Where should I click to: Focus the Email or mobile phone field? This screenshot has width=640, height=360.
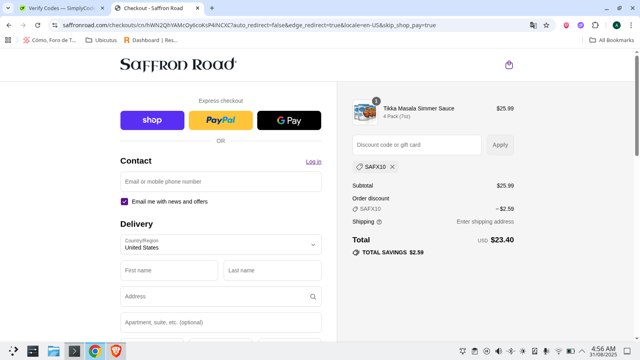tap(221, 182)
